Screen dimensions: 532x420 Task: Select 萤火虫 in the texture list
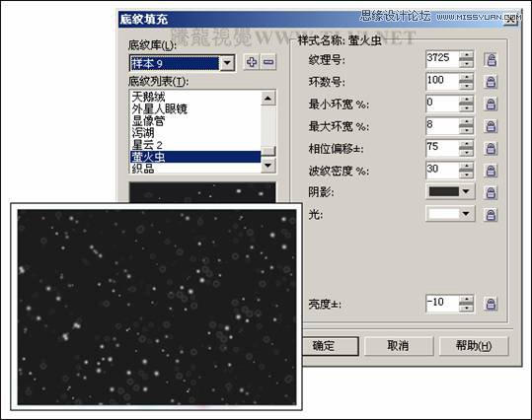coord(195,157)
